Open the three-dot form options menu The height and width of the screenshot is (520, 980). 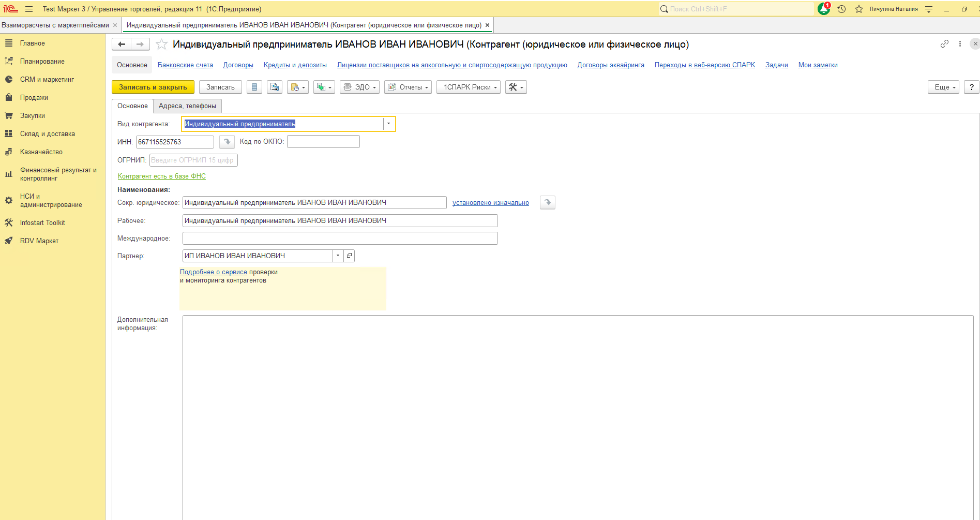[x=960, y=44]
